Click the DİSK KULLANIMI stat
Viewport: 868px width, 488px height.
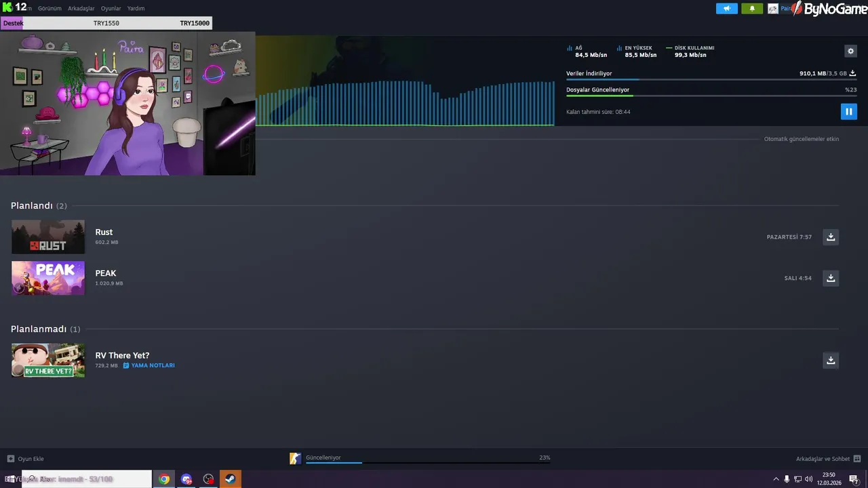690,52
